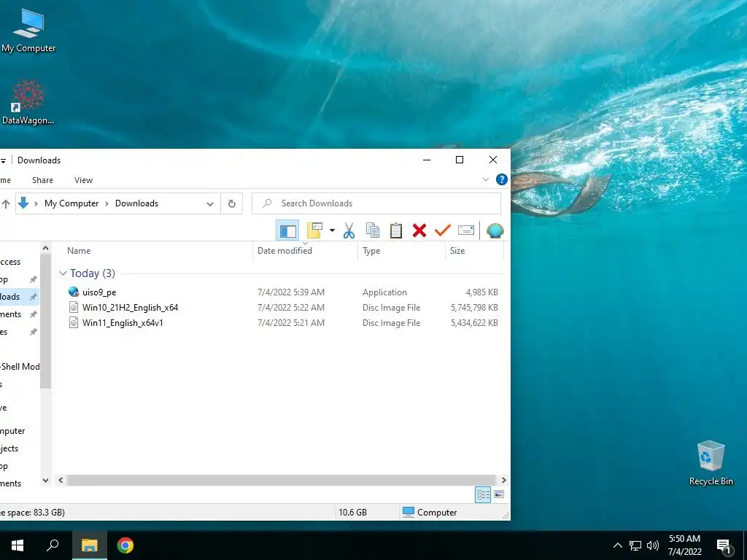Open the folder options toolbar icon
Image resolution: width=747 pixels, height=560 pixels.
315,230
